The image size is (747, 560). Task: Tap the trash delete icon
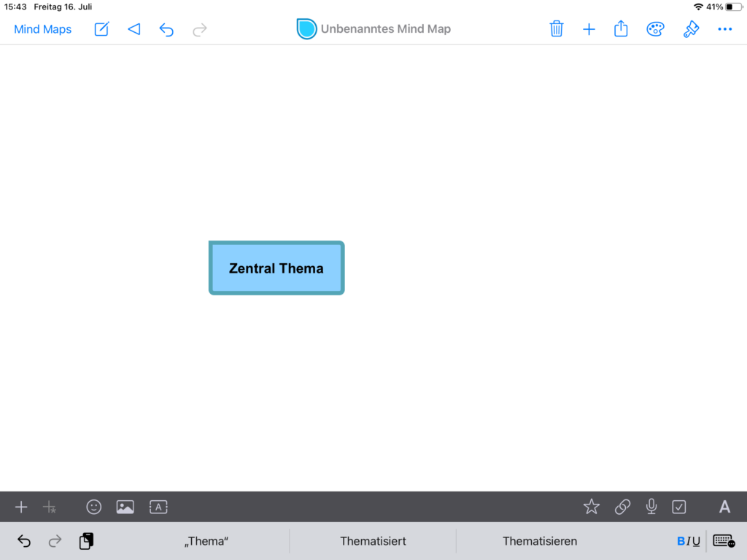click(x=557, y=29)
